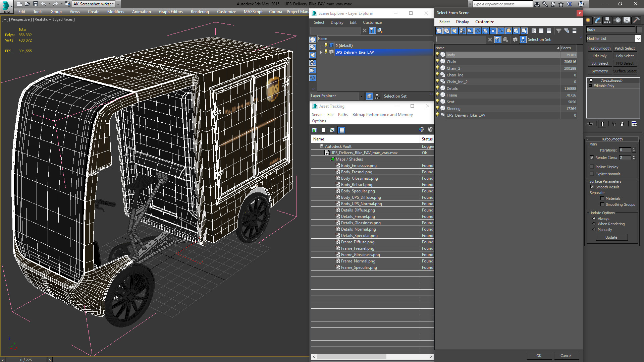Screen dimensions: 644x362
Task: Open the Display command panel tab
Action: tap(627, 20)
